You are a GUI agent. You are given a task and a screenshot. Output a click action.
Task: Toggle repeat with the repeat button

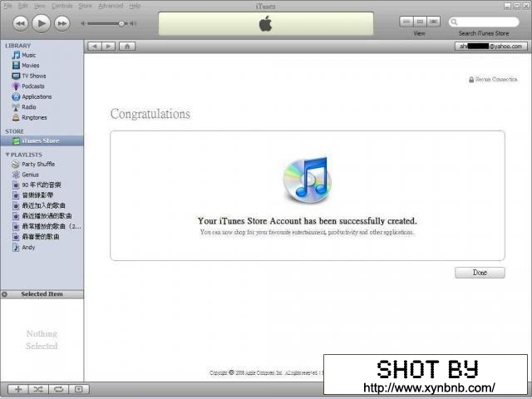point(58,389)
